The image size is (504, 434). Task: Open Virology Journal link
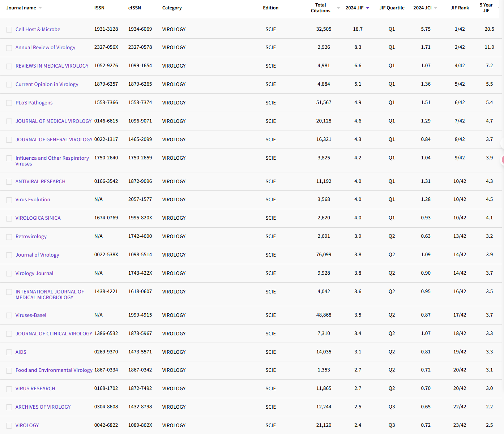[x=34, y=273]
